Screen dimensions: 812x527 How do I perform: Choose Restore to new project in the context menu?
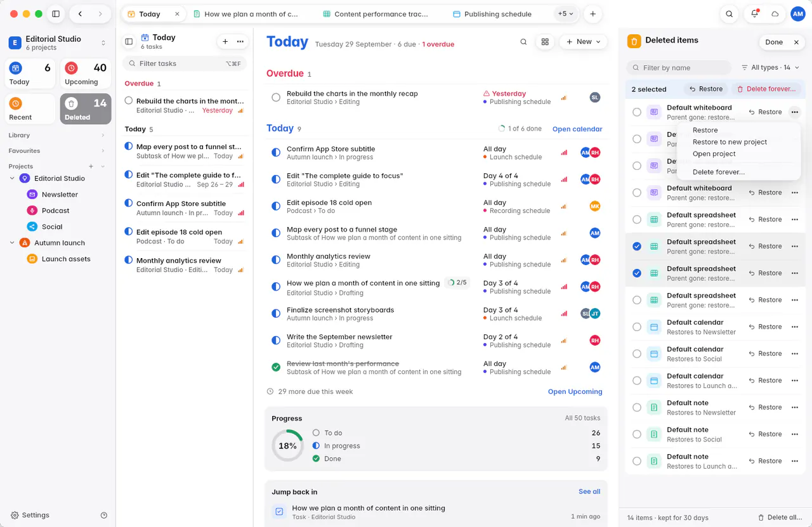pos(730,142)
